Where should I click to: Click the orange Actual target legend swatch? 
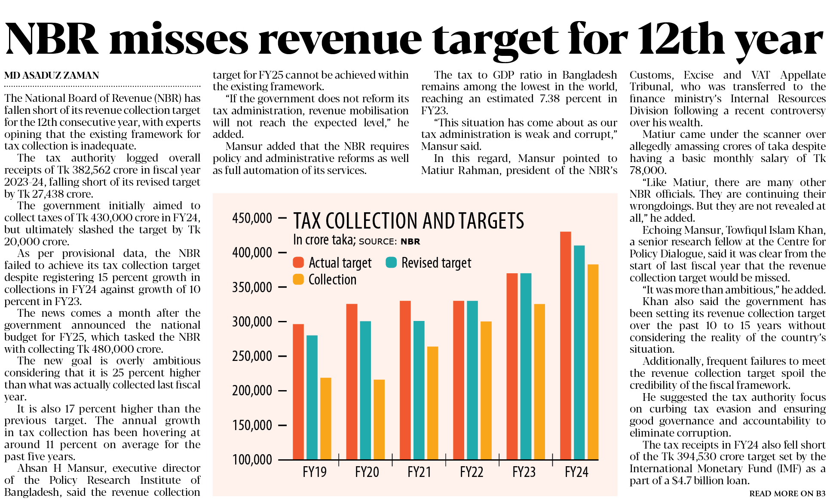(298, 263)
